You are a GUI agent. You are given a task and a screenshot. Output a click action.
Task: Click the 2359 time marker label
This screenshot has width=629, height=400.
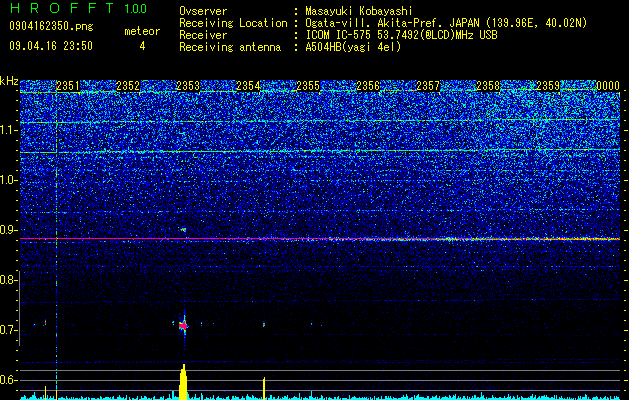pos(548,86)
